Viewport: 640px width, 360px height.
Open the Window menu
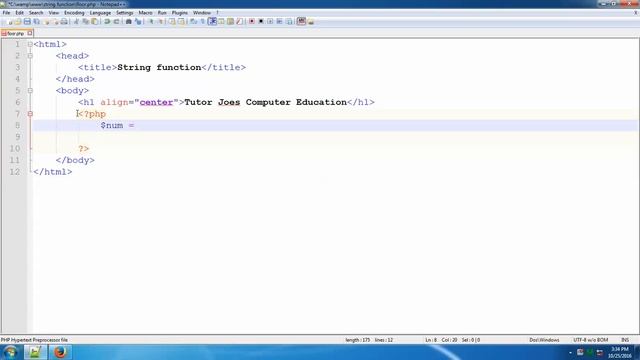click(202, 13)
